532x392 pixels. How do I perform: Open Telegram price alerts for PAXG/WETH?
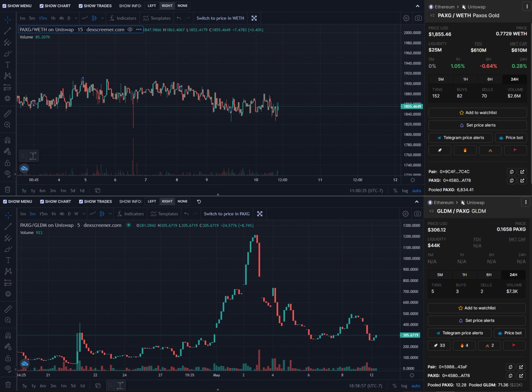click(x=460, y=137)
